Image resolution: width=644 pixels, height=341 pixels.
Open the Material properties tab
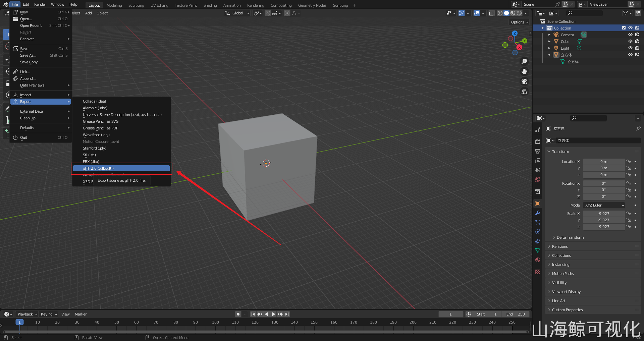(x=538, y=260)
